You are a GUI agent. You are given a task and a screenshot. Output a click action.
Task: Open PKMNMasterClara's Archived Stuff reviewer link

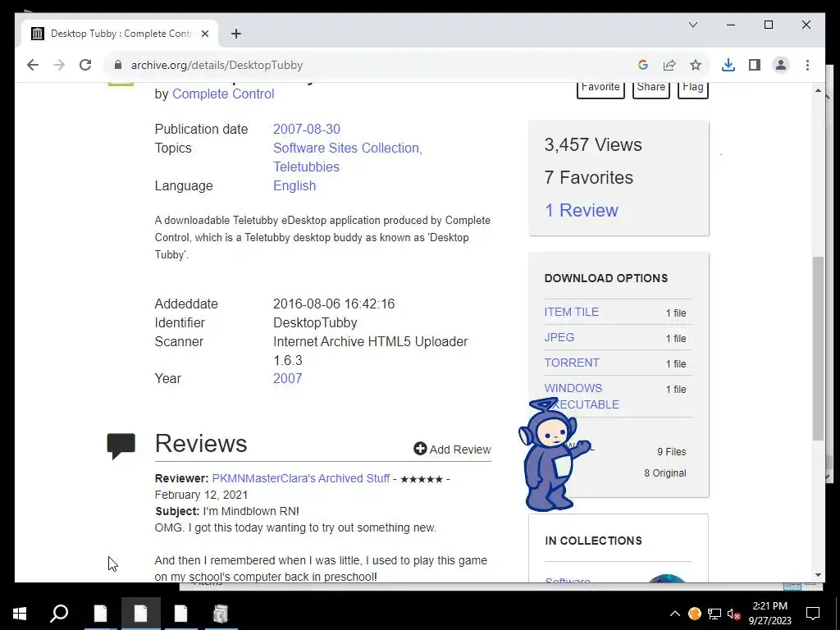coord(300,478)
